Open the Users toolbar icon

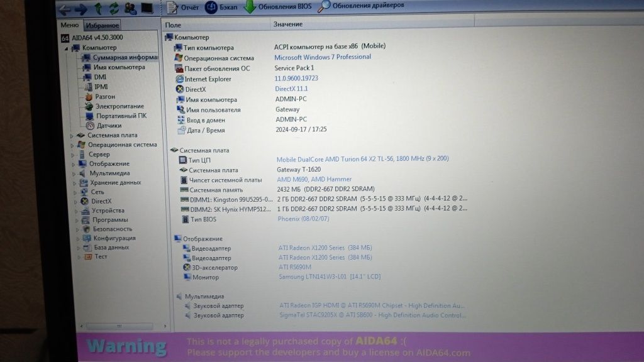[x=130, y=8]
